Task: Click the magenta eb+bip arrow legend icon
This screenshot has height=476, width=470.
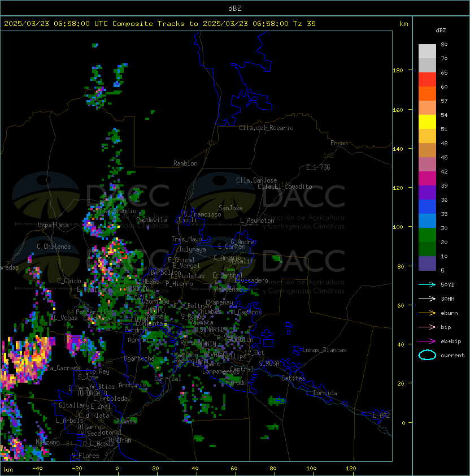Action: (427, 341)
